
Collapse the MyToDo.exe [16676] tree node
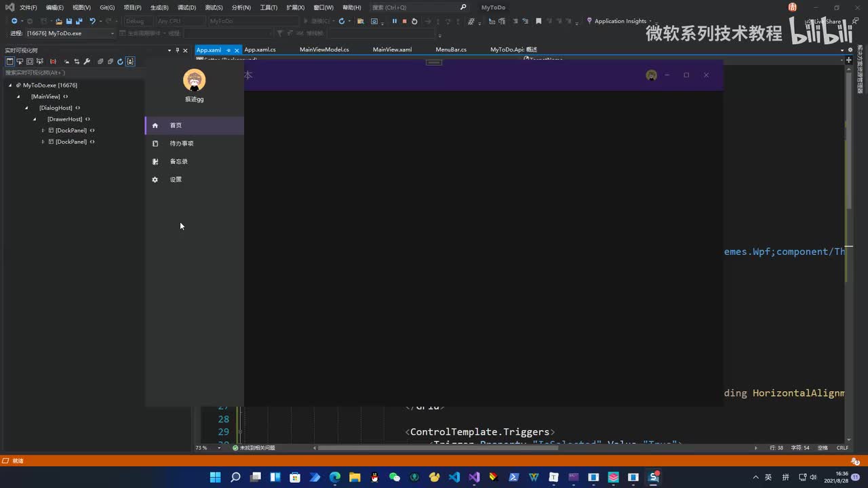[10, 85]
